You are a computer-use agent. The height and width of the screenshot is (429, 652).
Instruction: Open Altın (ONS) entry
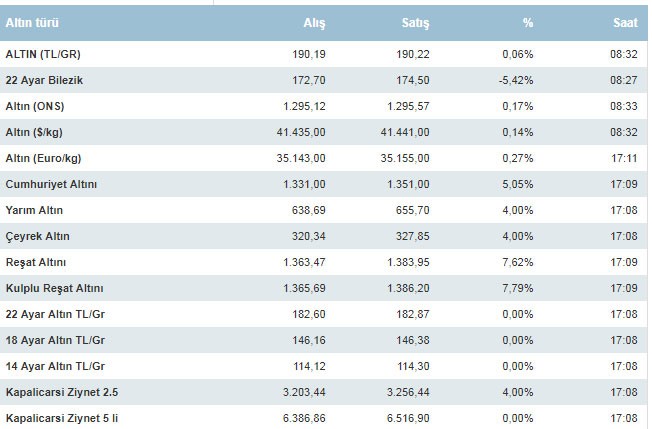point(36,106)
